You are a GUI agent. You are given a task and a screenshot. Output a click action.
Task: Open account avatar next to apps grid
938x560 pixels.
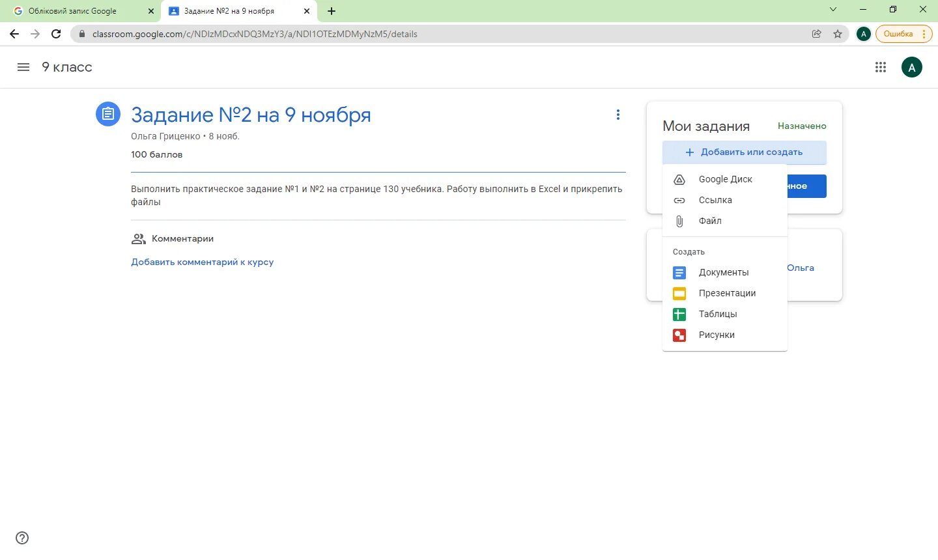[x=911, y=67]
